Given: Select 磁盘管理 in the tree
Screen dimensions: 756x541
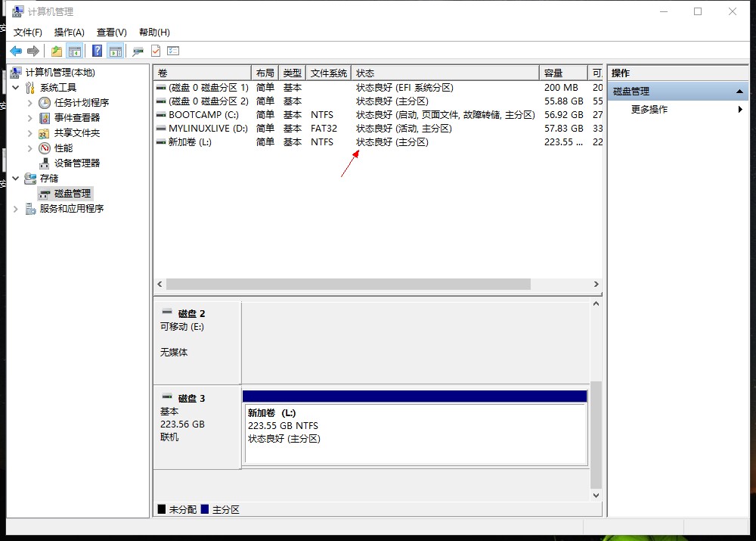Looking at the screenshot, I should point(73,194).
